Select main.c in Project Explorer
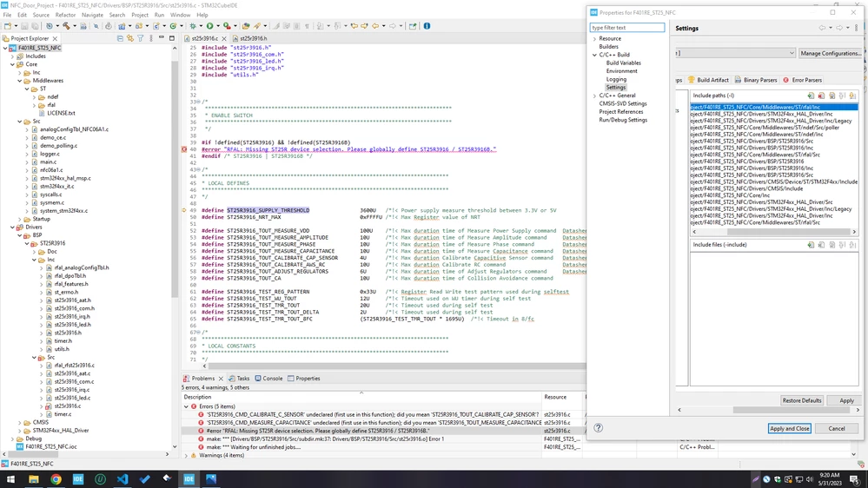This screenshot has height=488, width=868. 48,162
